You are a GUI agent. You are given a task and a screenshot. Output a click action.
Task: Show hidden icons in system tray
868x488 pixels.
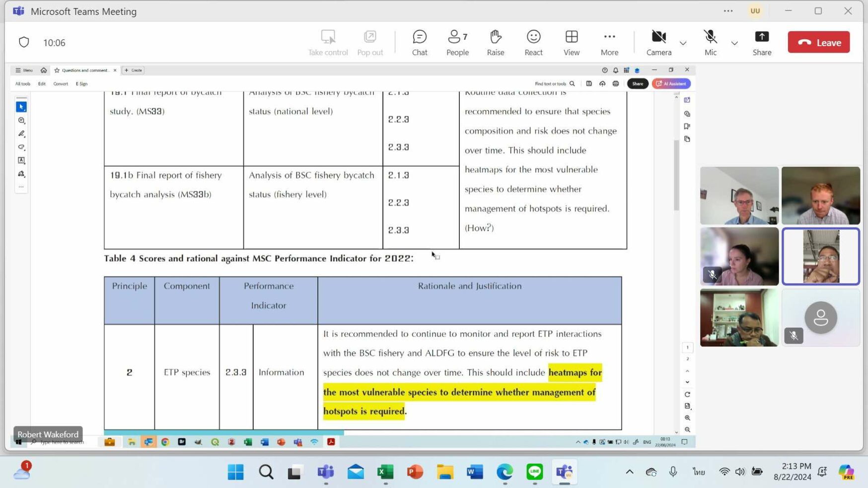[629, 472]
